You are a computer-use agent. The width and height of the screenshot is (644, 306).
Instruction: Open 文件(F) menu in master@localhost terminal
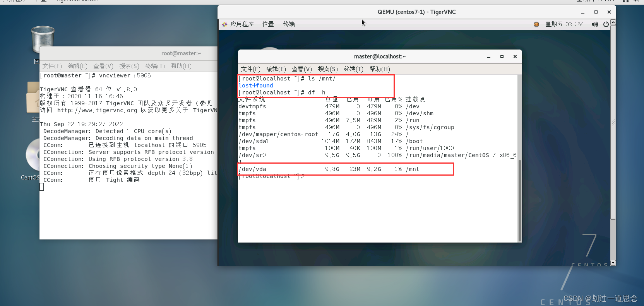(251, 69)
